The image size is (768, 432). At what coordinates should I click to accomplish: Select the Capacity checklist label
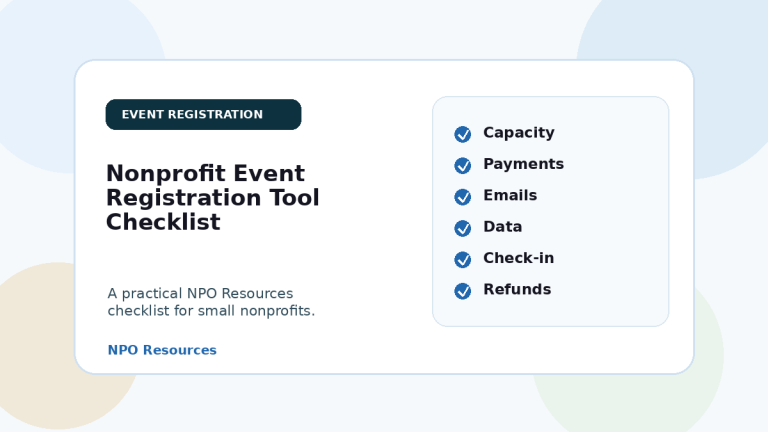(x=519, y=133)
